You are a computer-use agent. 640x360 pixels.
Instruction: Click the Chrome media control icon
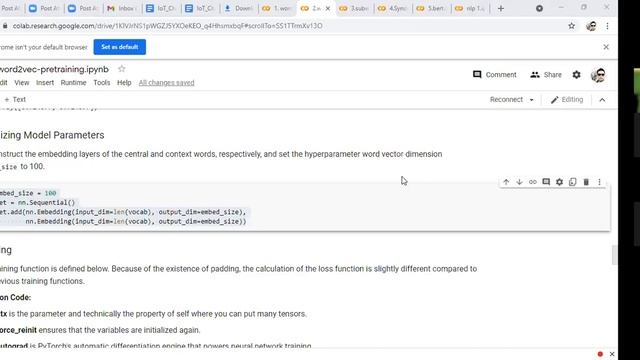[539, 8]
